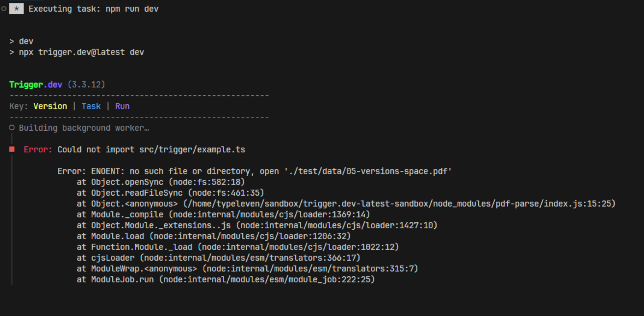The image size is (644, 316).
Task: Click the version number (3.3.12)
Action: click(86, 85)
